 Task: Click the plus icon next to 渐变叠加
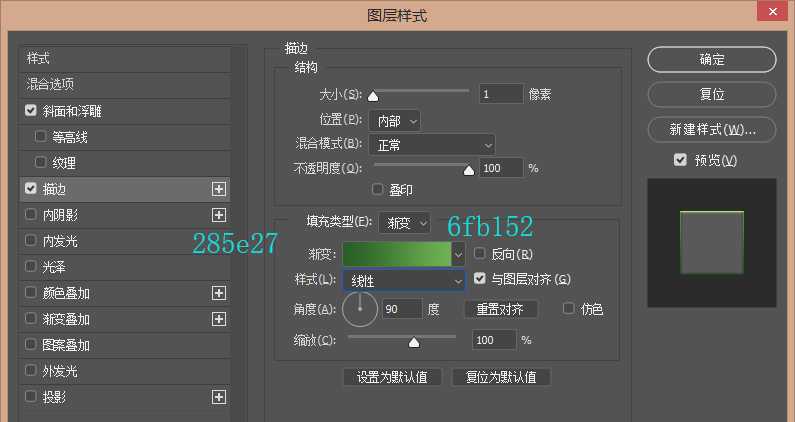coord(219,319)
